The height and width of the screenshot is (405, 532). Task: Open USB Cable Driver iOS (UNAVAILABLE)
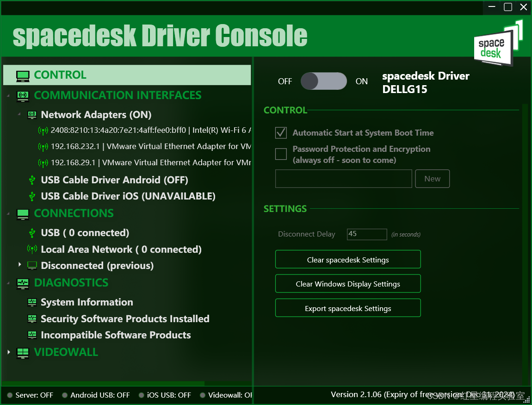tap(128, 196)
